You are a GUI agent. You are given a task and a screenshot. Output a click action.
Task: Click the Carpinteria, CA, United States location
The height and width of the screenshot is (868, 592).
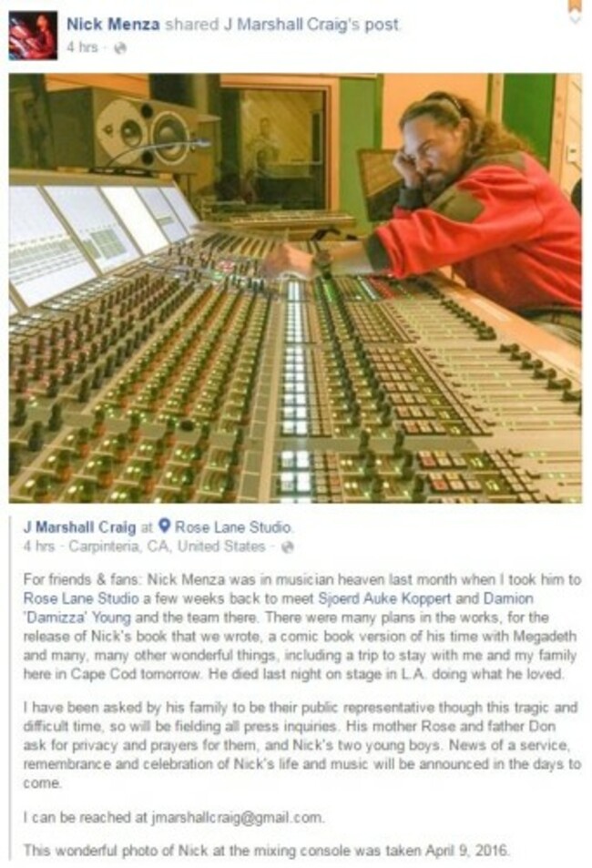click(167, 546)
